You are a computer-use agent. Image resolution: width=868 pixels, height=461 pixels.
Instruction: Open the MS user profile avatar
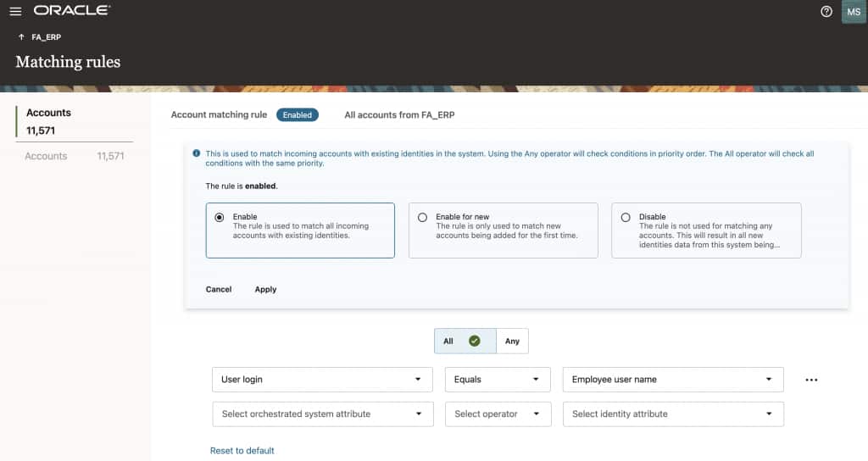(854, 12)
